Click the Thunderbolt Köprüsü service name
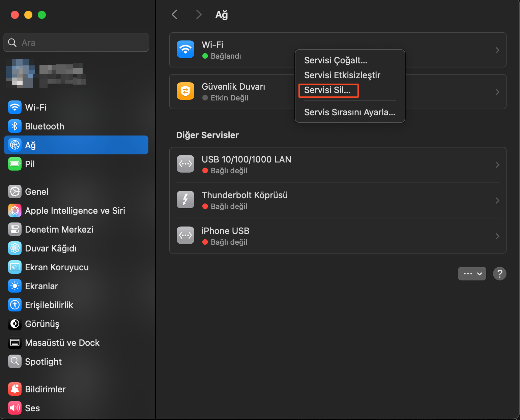 245,195
